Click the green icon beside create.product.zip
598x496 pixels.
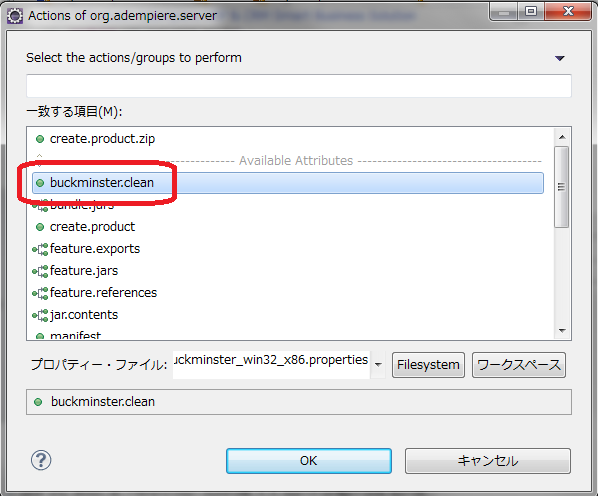coord(40,139)
